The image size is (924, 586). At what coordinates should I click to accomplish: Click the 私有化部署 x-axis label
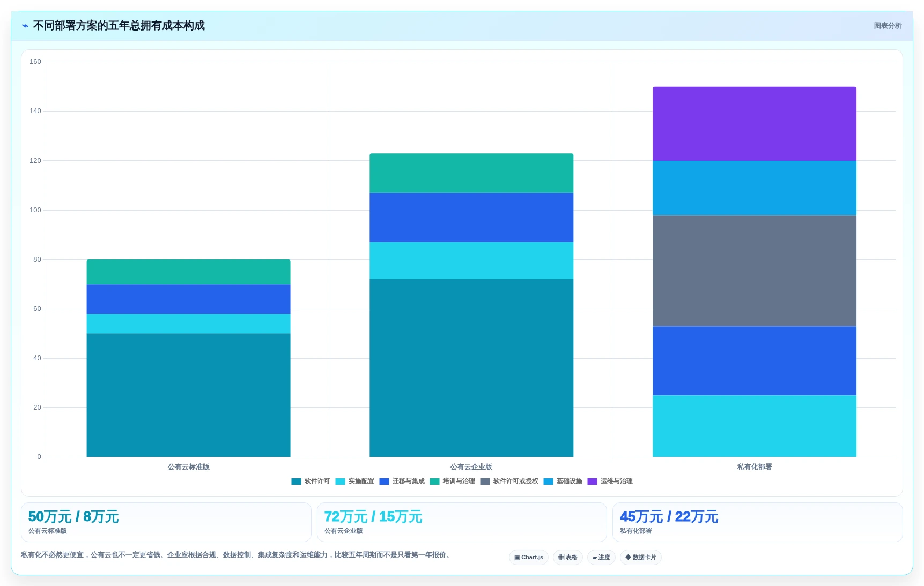coord(755,467)
